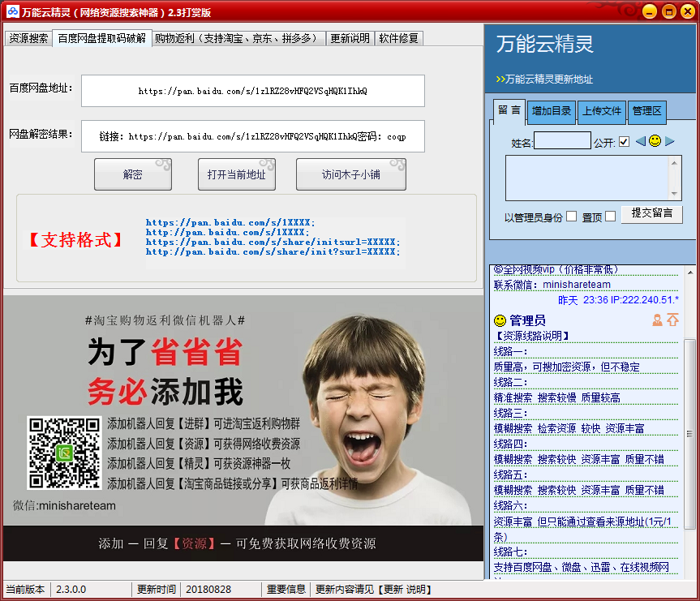Click the 线路一: line
Image resolution: width=700 pixels, height=601 pixels.
tap(511, 351)
